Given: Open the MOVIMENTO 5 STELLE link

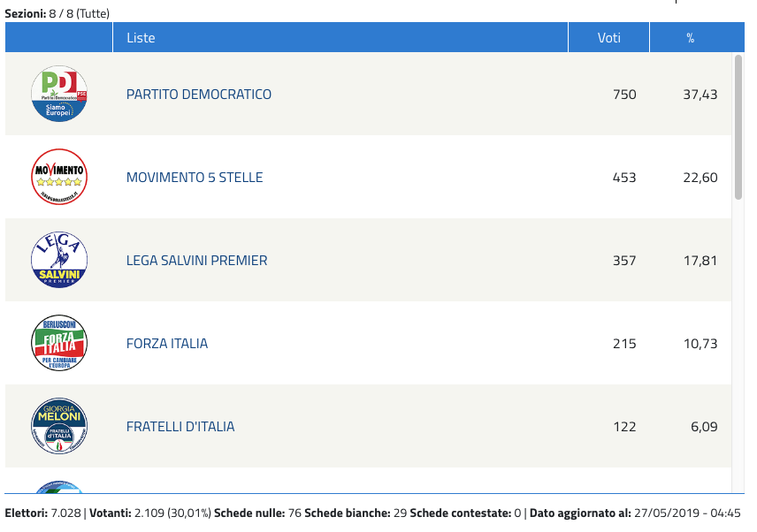Looking at the screenshot, I should [x=194, y=177].
